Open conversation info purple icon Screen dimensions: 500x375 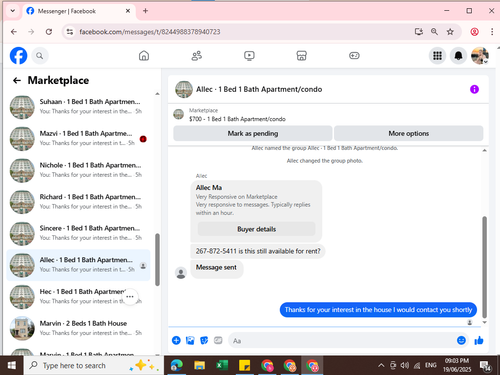pyautogui.click(x=474, y=89)
